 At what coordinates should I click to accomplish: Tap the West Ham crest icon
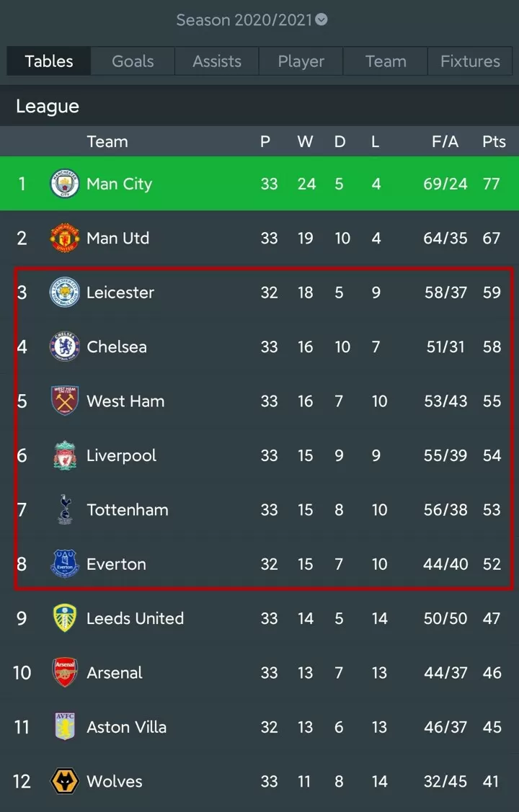tap(65, 401)
